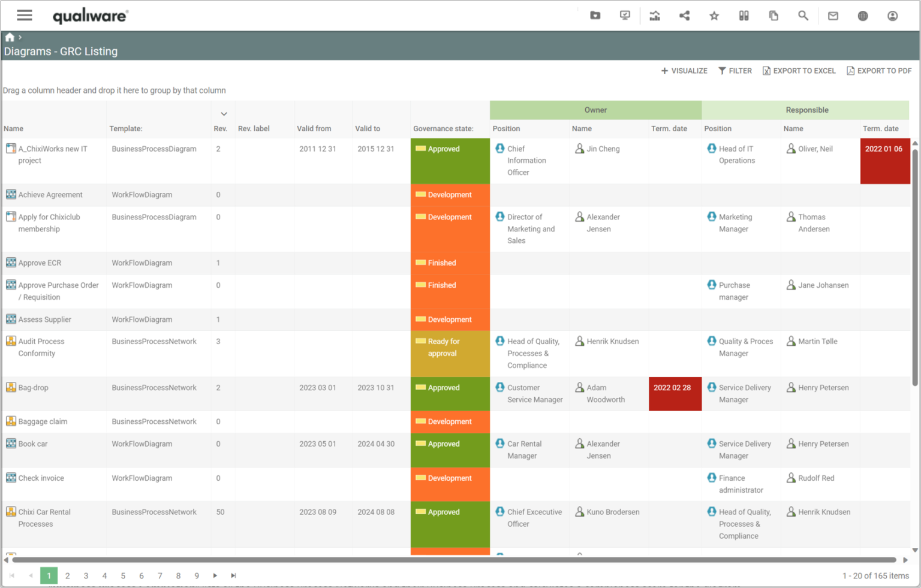Click the Qualiware logo
This screenshot has height=588, width=921.
pyautogui.click(x=90, y=15)
